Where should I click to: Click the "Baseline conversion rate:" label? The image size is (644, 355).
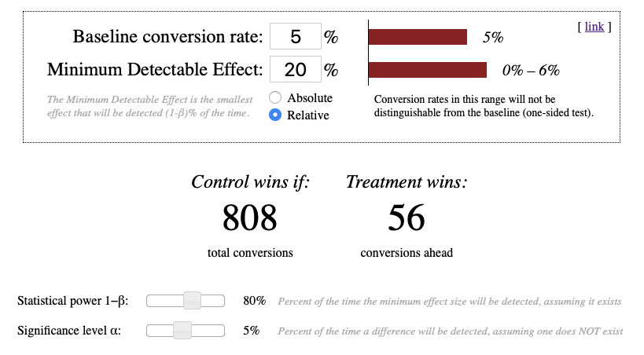167,37
